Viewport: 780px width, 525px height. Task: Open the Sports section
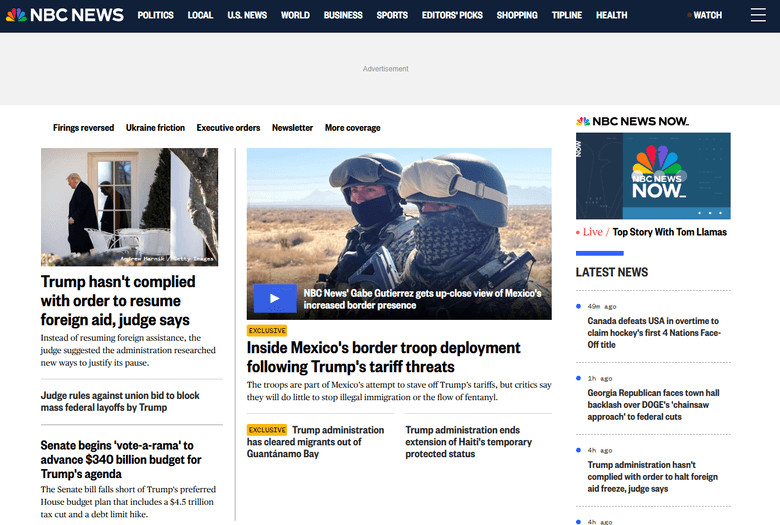point(392,15)
